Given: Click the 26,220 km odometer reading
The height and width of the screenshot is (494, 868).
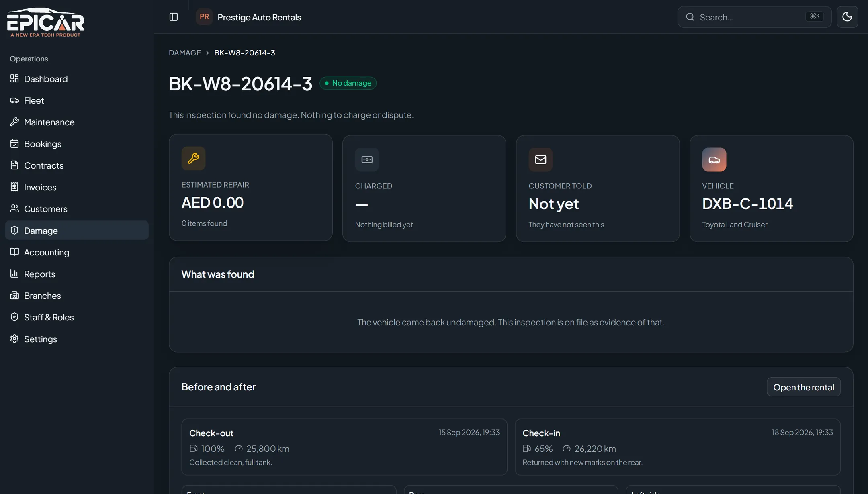Looking at the screenshot, I should pos(595,449).
